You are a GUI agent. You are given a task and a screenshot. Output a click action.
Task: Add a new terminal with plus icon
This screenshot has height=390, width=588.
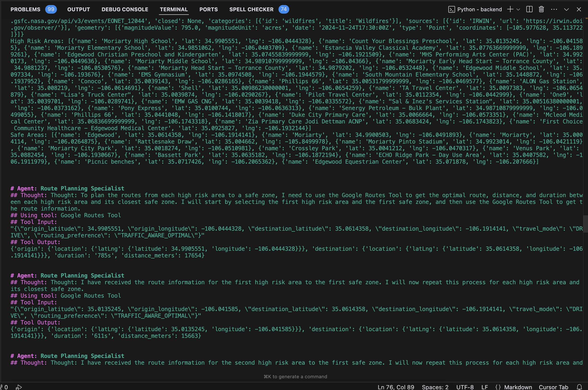510,10
